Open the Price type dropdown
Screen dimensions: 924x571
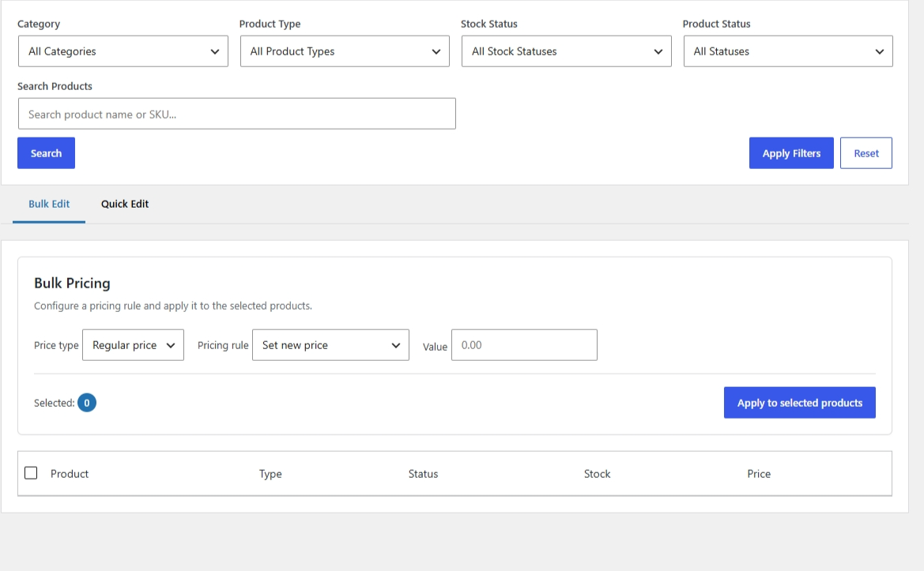coord(133,345)
